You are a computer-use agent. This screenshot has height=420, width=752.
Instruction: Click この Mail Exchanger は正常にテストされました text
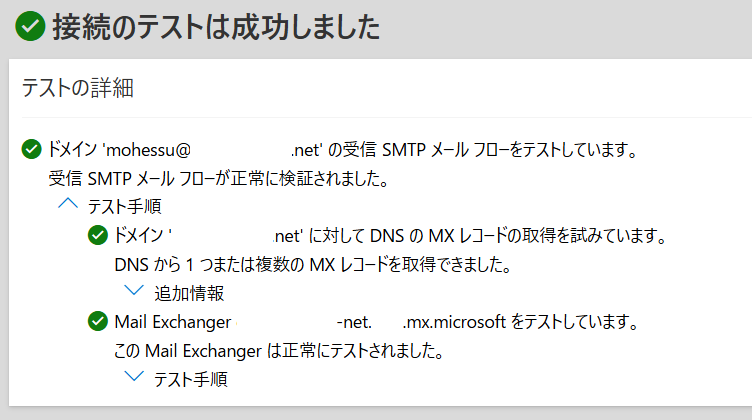pyautogui.click(x=279, y=350)
